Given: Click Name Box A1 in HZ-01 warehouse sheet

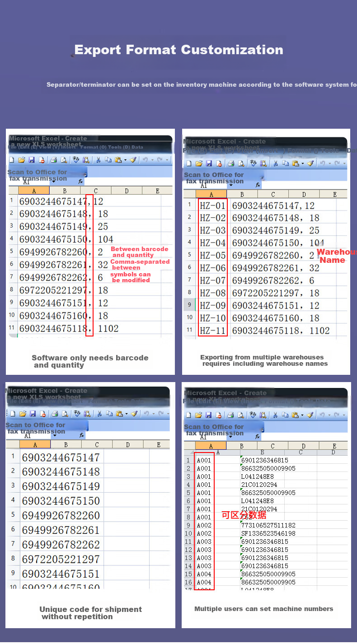Looking at the screenshot, I should pos(205,185).
